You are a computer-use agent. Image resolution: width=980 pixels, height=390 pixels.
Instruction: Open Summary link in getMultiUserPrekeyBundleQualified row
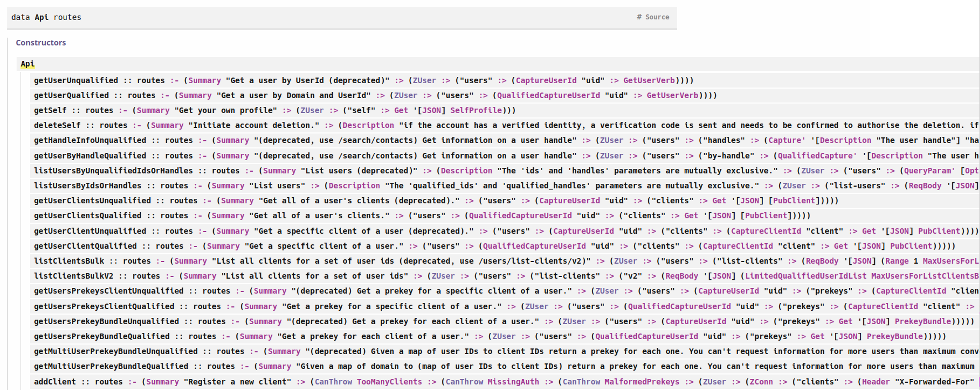[275, 366]
